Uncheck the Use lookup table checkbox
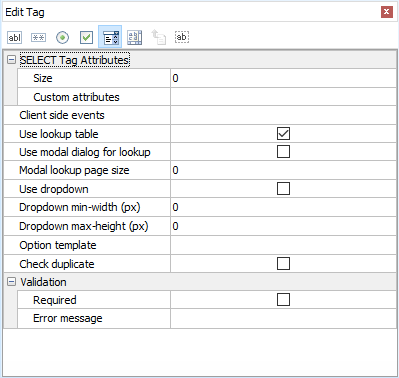The width and height of the screenshot is (399, 378). click(x=283, y=134)
